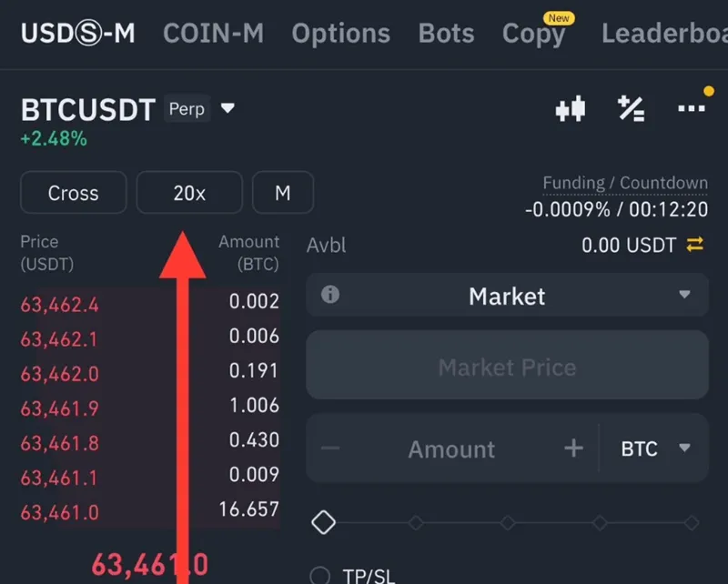Open the candlestick chart icon
Image resolution: width=728 pixels, height=584 pixels.
click(570, 109)
